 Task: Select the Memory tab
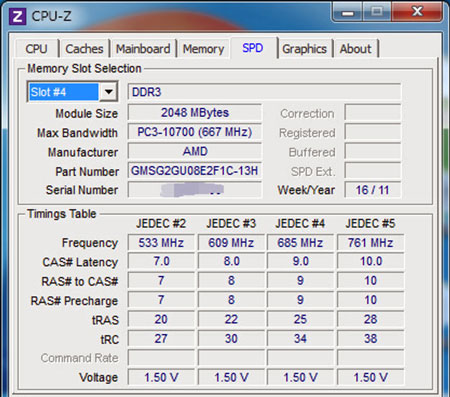[x=203, y=49]
